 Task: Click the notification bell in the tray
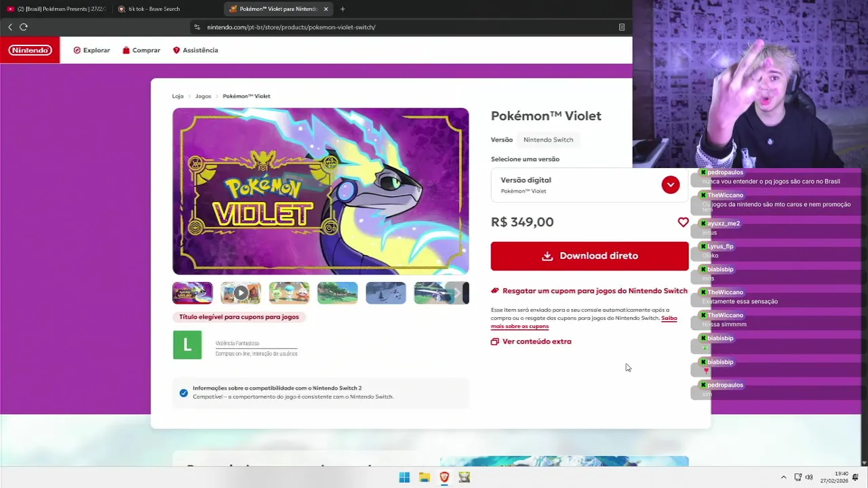coord(856,477)
